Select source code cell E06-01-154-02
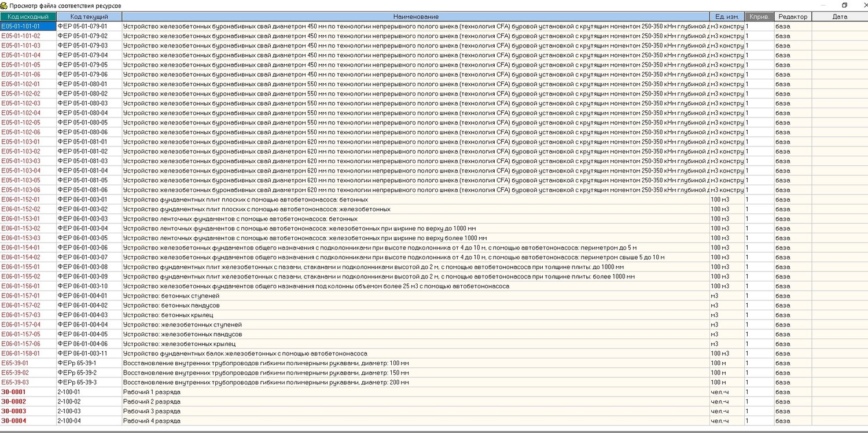868x433 pixels. (x=28, y=257)
